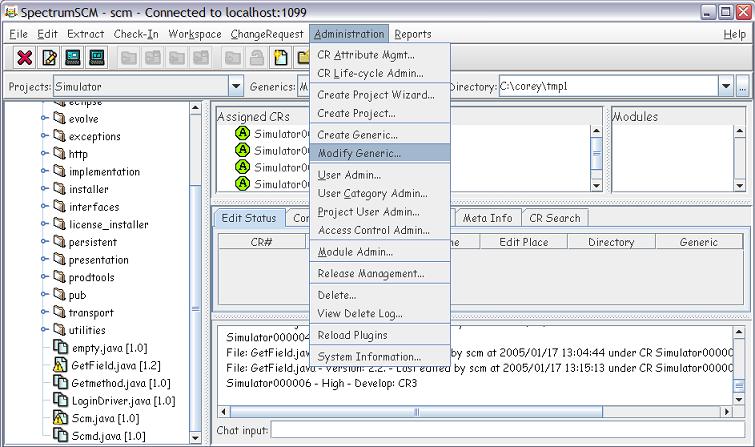Open the Projects dropdown arrow
This screenshot has width=755, height=447.
click(235, 87)
